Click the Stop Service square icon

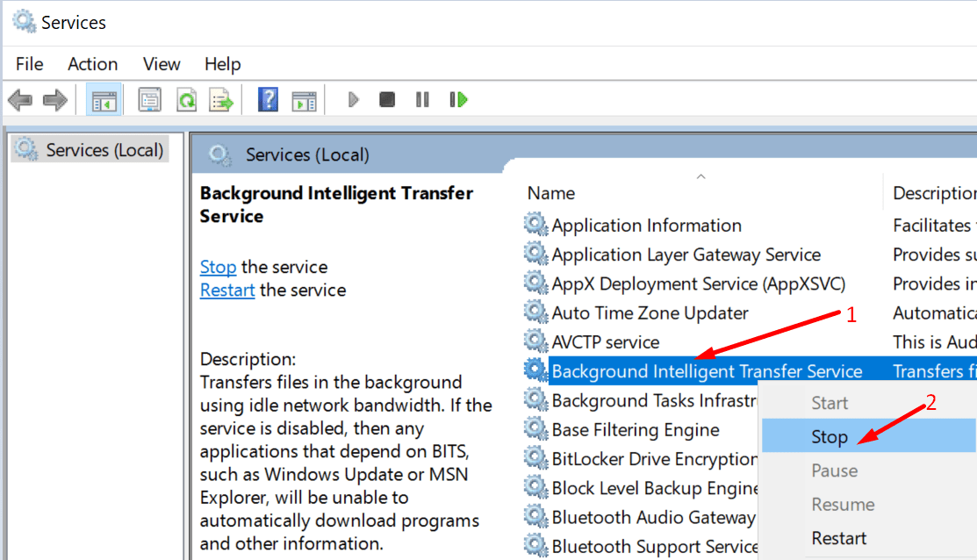coord(387,100)
